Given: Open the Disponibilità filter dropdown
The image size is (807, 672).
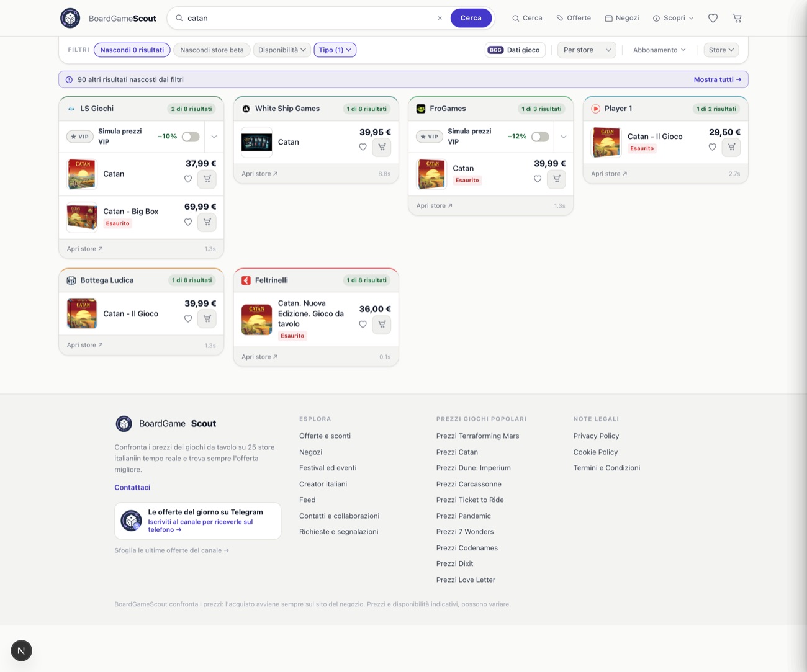Looking at the screenshot, I should 282,50.
